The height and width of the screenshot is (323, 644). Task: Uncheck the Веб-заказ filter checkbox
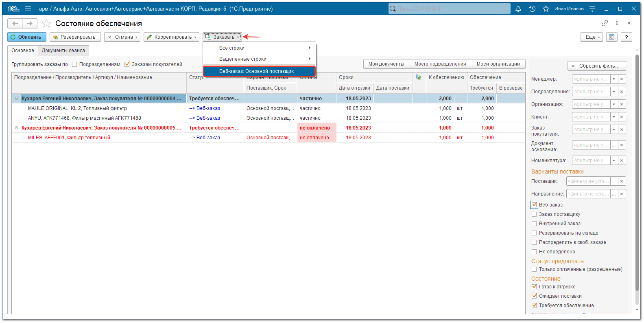534,205
